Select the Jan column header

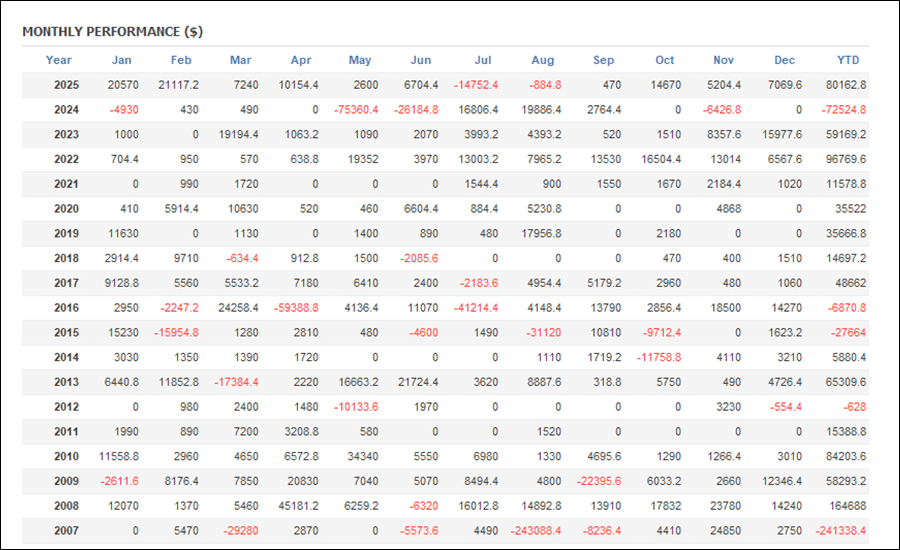click(121, 60)
